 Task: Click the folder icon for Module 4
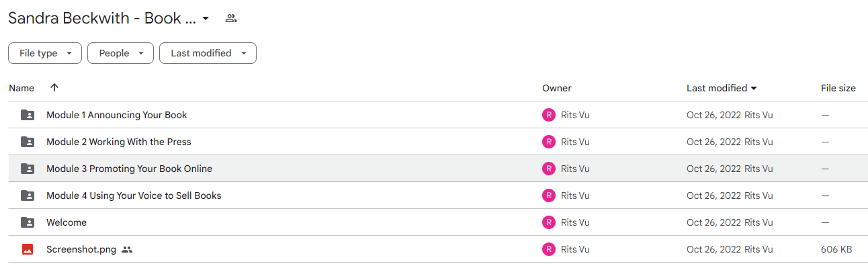point(28,195)
